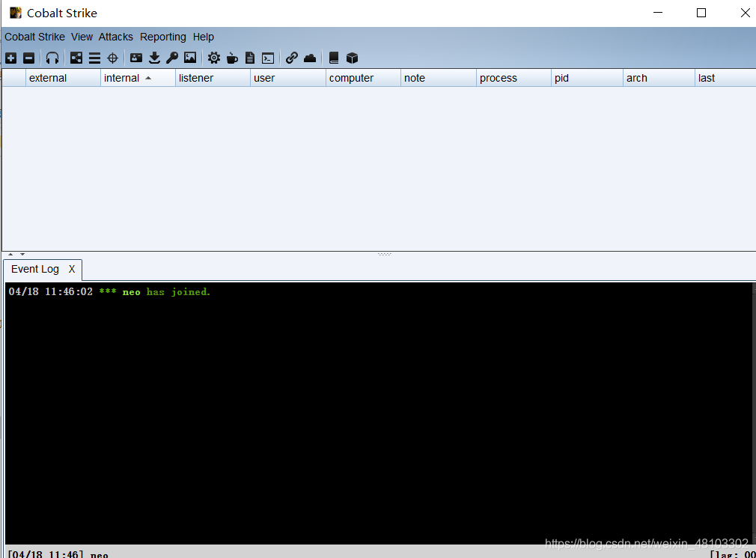Open the View menu
The width and height of the screenshot is (756, 558).
tap(82, 37)
